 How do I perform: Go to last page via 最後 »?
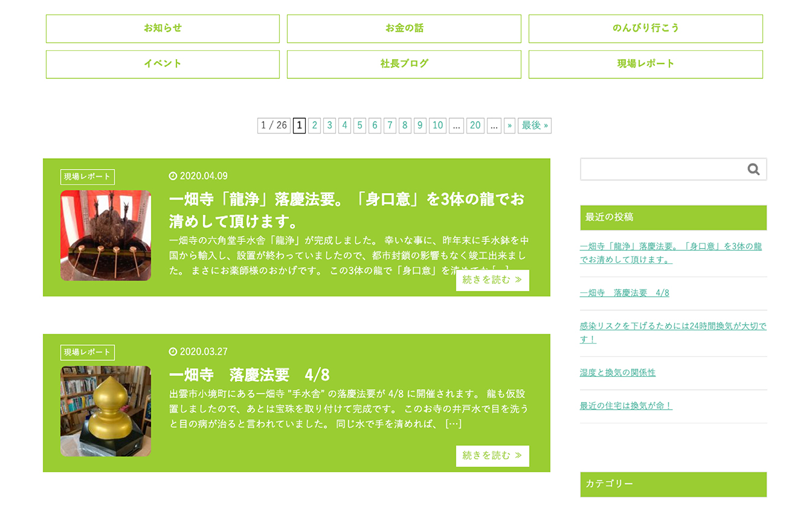click(x=534, y=126)
